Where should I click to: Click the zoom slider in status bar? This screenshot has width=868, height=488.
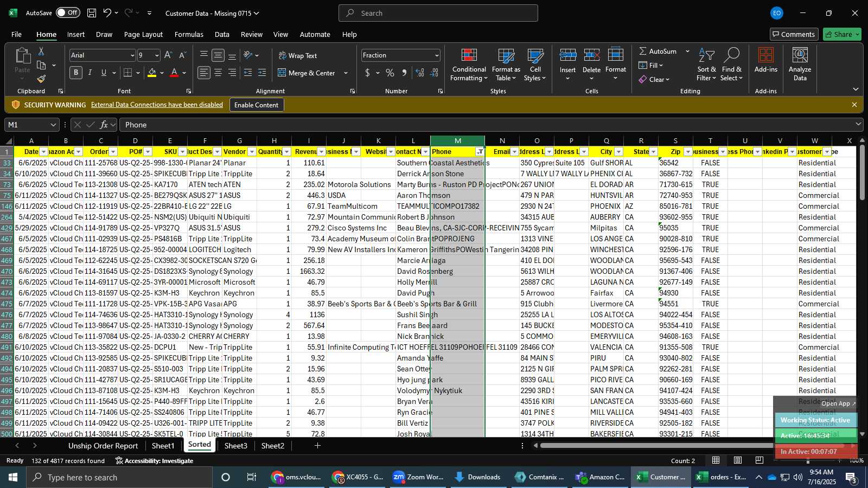point(808,460)
